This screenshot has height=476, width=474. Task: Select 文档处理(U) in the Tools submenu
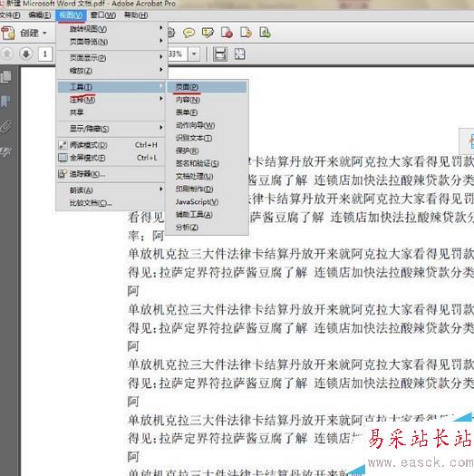(x=207, y=176)
